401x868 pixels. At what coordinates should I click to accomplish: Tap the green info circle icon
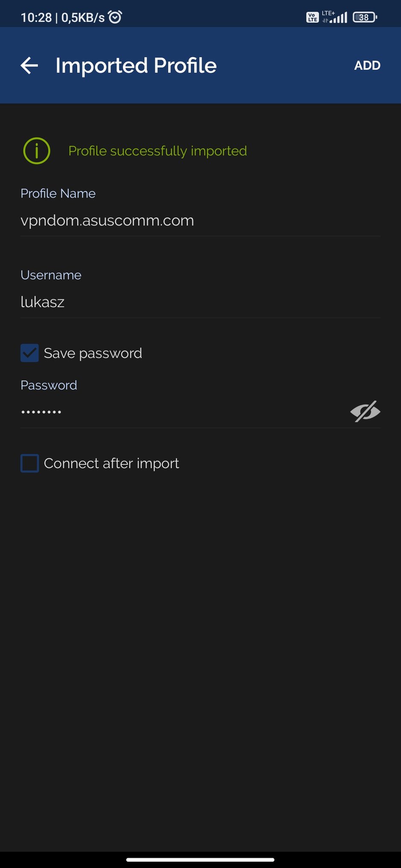point(37,150)
